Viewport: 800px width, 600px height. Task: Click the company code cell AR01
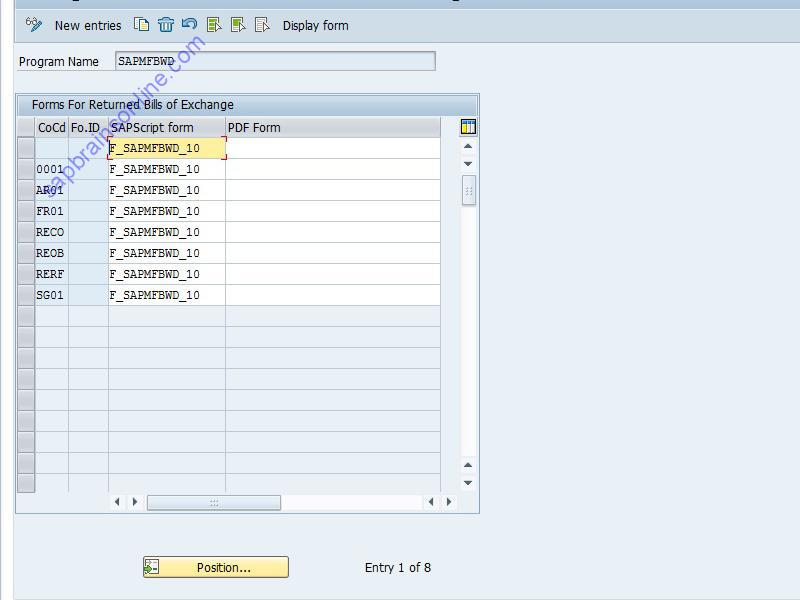[52, 190]
